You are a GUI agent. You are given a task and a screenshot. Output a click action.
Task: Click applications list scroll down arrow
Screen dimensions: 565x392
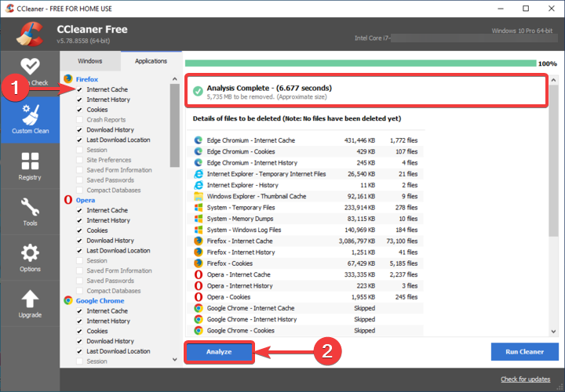175,359
